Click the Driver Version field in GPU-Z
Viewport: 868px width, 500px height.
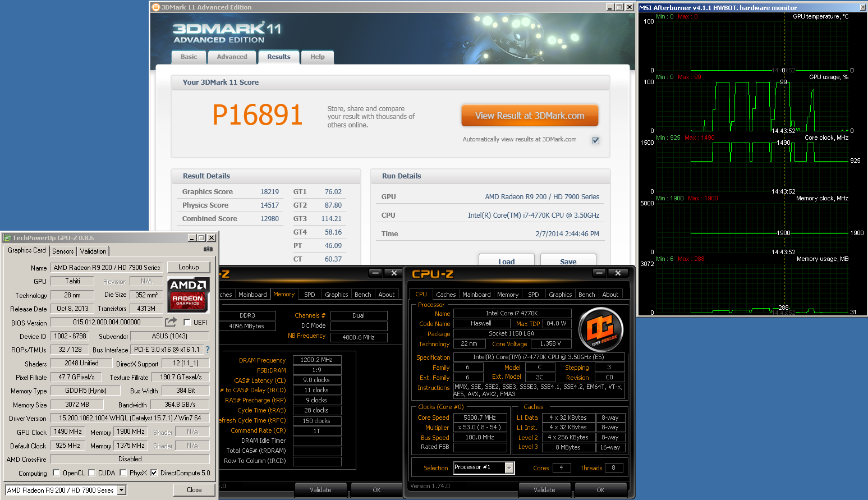pos(130,418)
